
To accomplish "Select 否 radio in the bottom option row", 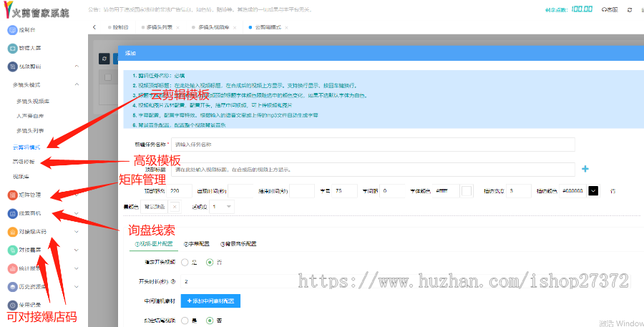I will (210, 320).
